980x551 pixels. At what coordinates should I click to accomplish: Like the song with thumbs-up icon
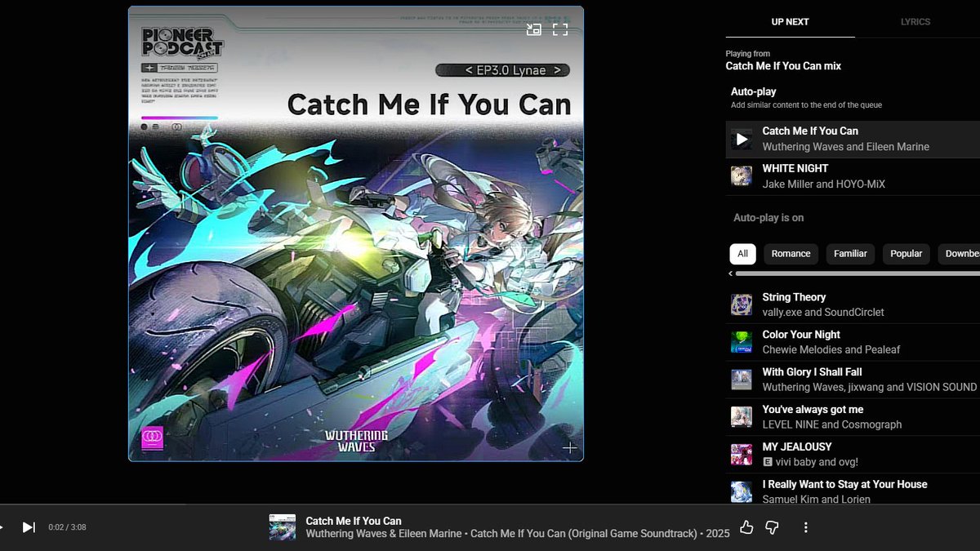[746, 527]
